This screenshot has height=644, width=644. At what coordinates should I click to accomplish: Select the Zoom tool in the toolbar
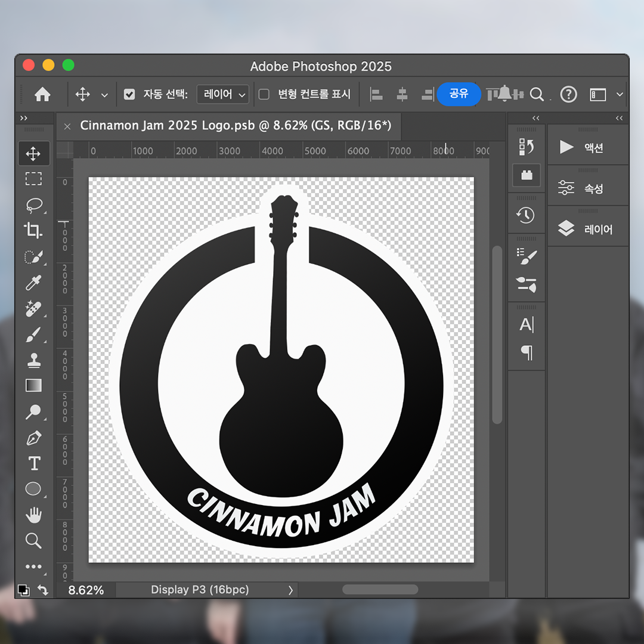(33, 541)
